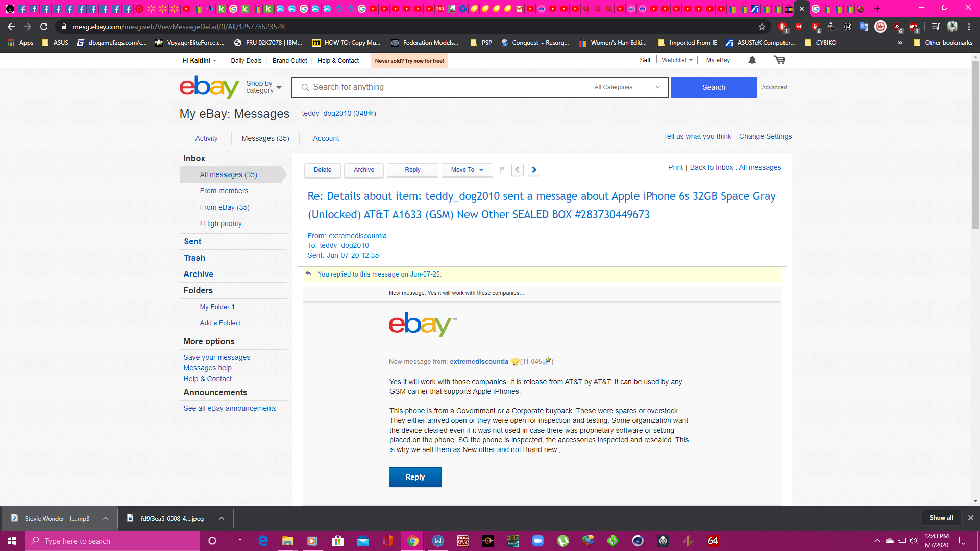The height and width of the screenshot is (551, 980).
Task: Click Windows taskbar search box
Action: click(x=112, y=541)
